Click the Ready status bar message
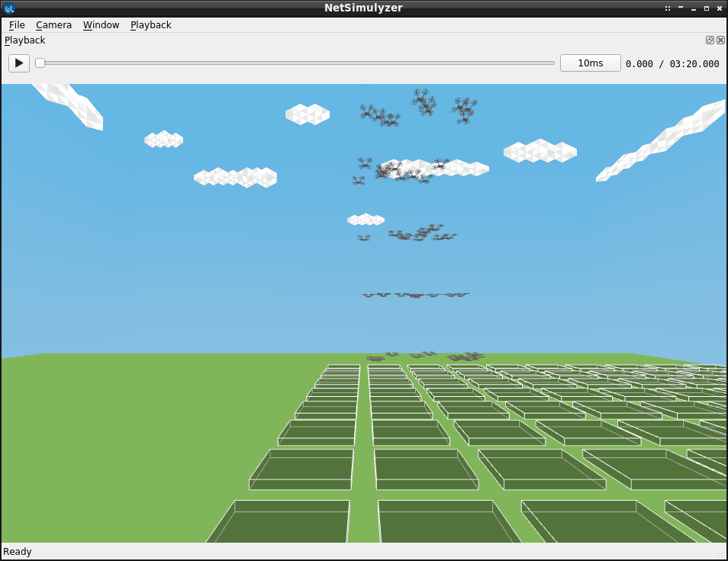 coord(18,552)
